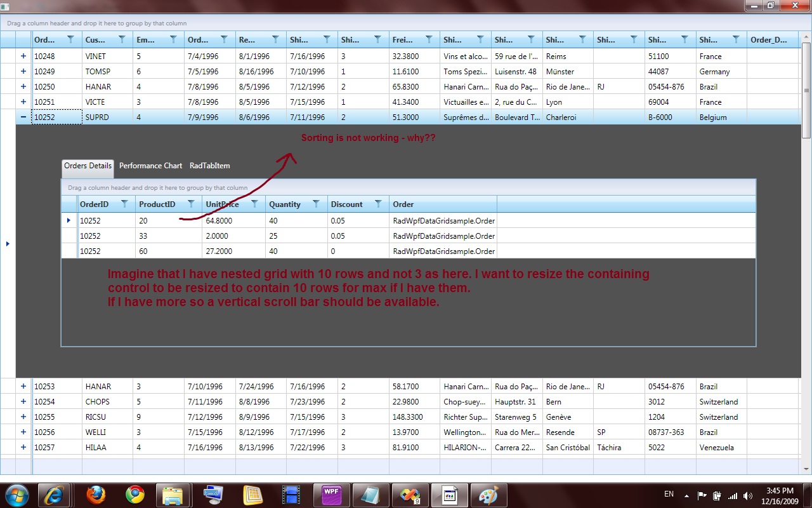Collapse the expanded row for order 10252
The image size is (812, 508).
[x=23, y=117]
